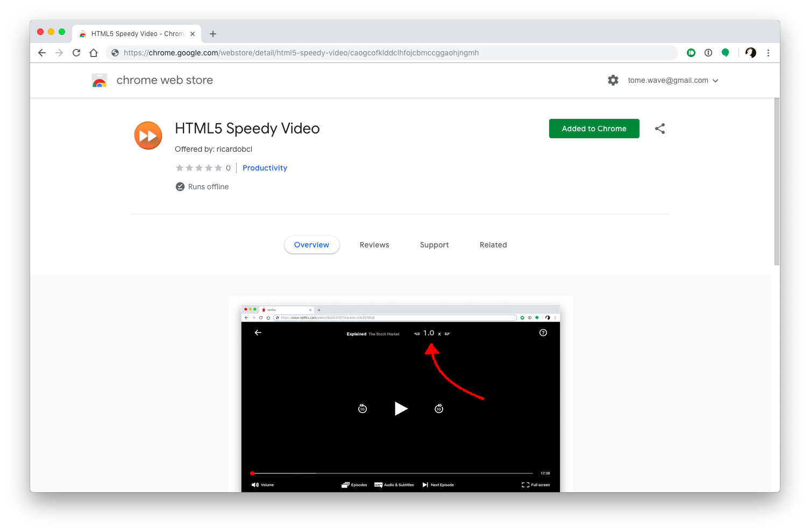810x532 pixels.
Task: Go back to previous page
Action: [x=42, y=53]
